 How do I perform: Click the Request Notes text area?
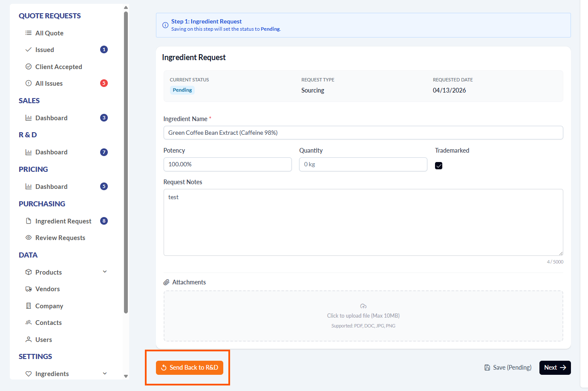pos(363,222)
